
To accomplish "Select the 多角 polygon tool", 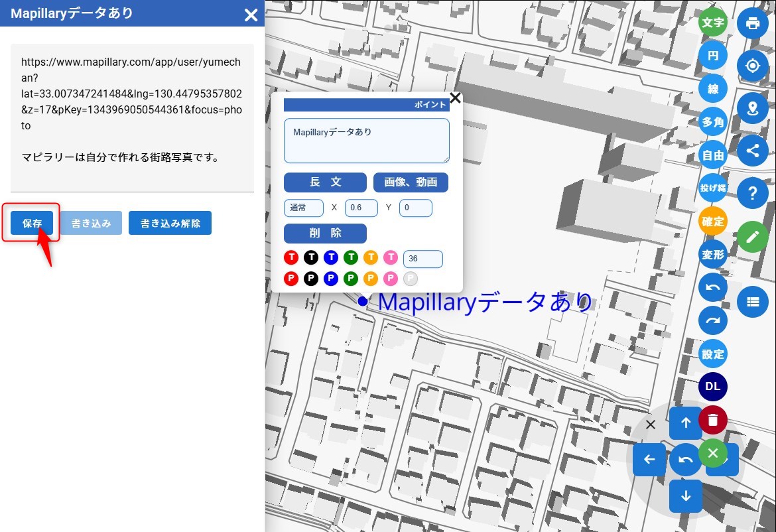I will (713, 122).
